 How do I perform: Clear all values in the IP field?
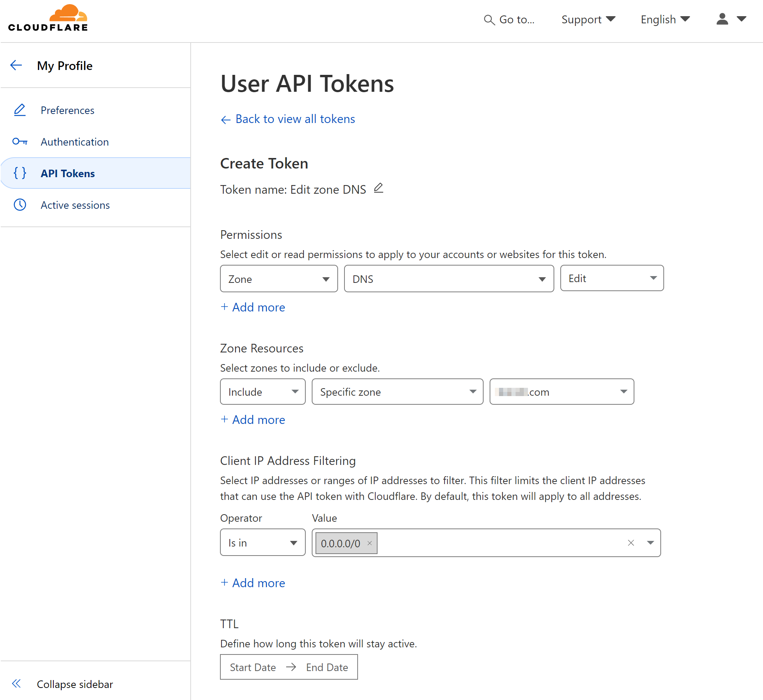pyautogui.click(x=631, y=543)
